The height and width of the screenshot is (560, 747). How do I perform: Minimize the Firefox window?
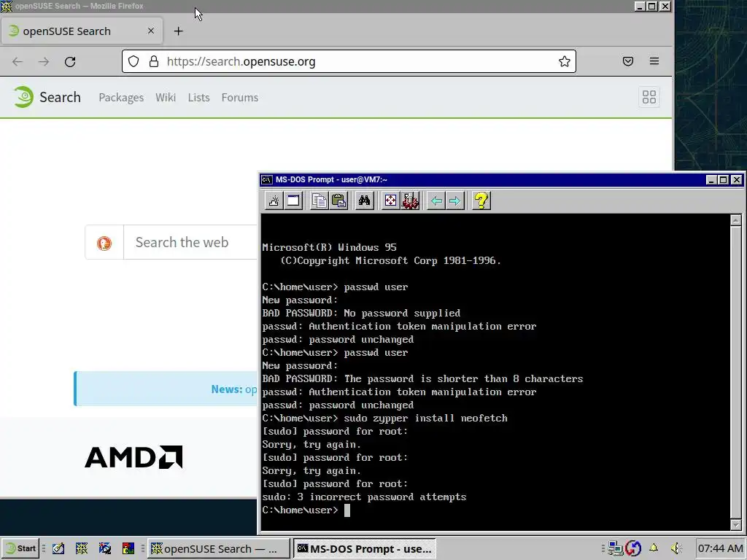pyautogui.click(x=640, y=6)
